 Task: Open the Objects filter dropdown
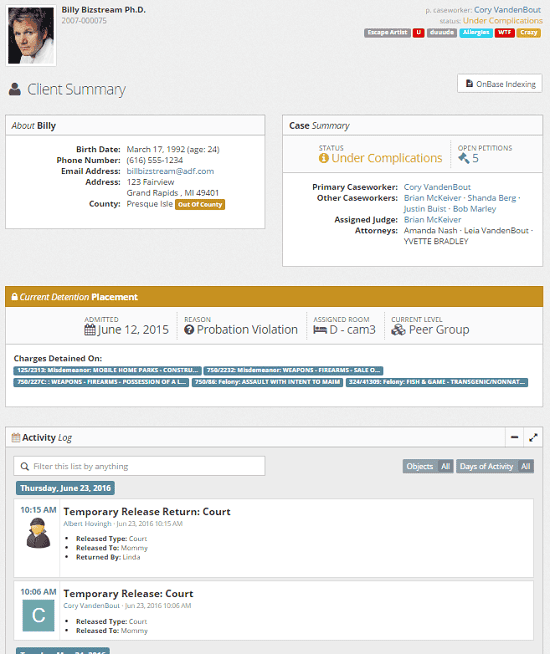click(428, 466)
